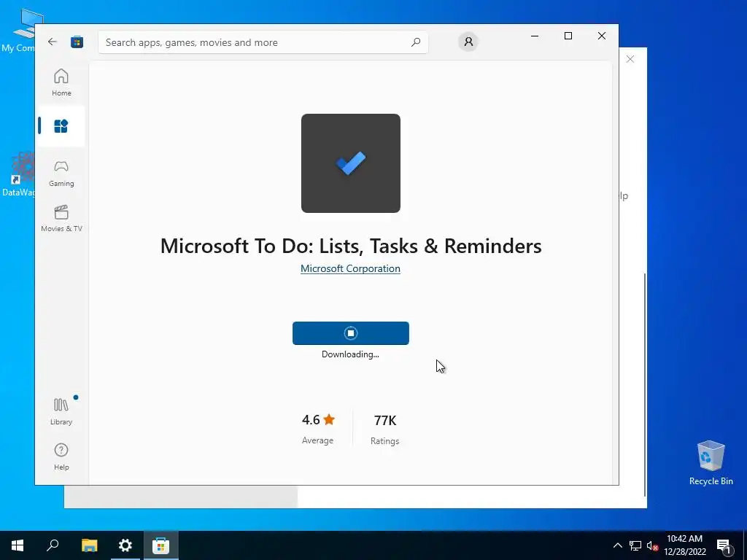Maximize the Microsoft Store window
The height and width of the screenshot is (560, 747).
(568, 36)
